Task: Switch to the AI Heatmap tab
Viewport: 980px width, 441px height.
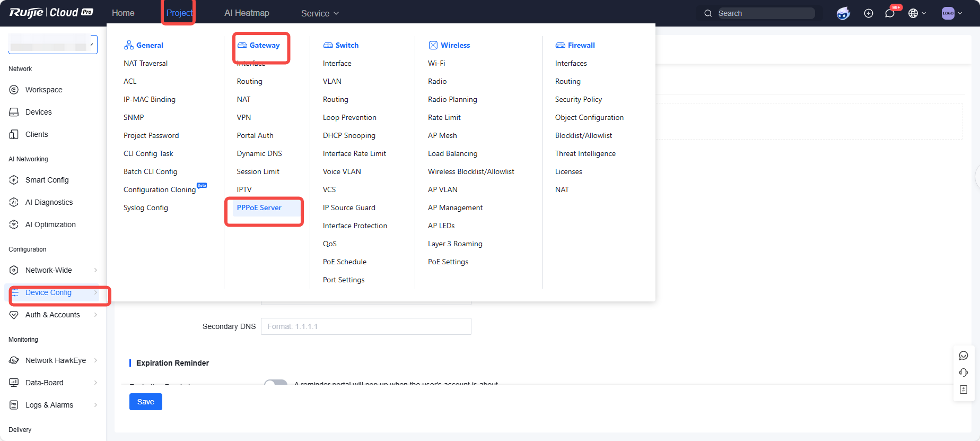Action: (x=247, y=13)
